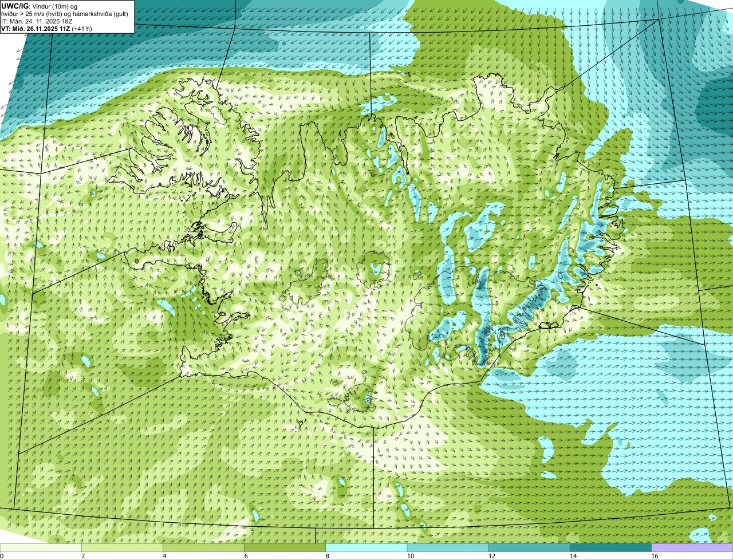
Task: Click the lavender above-16 m/s legend swatch
Action: point(692,548)
